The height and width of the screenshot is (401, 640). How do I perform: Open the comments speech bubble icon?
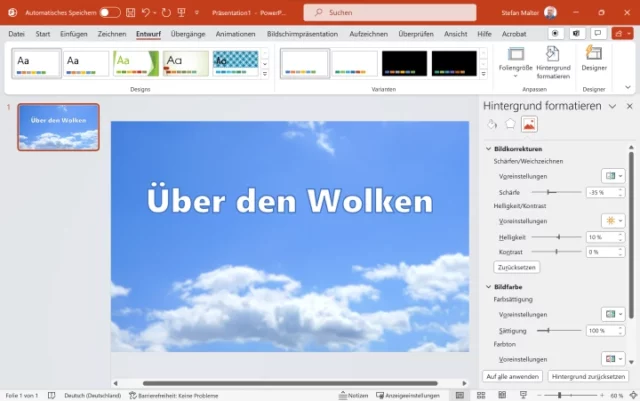point(598,33)
